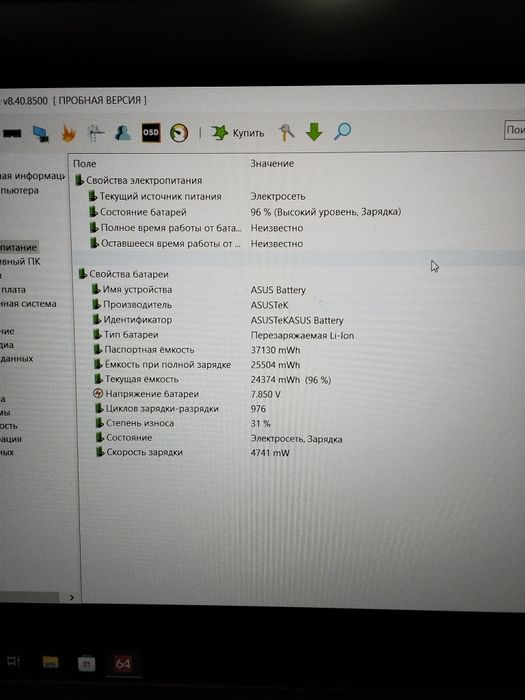
Task: Click the battery voltage lightning icon
Action: 98,394
